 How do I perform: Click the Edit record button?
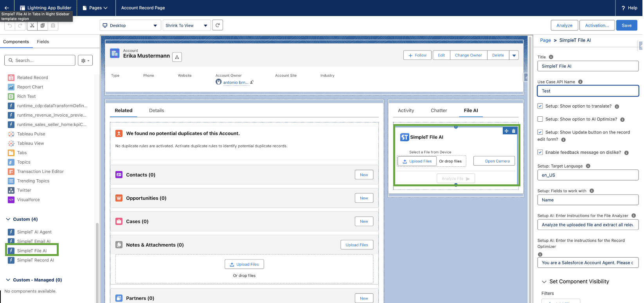point(441,55)
